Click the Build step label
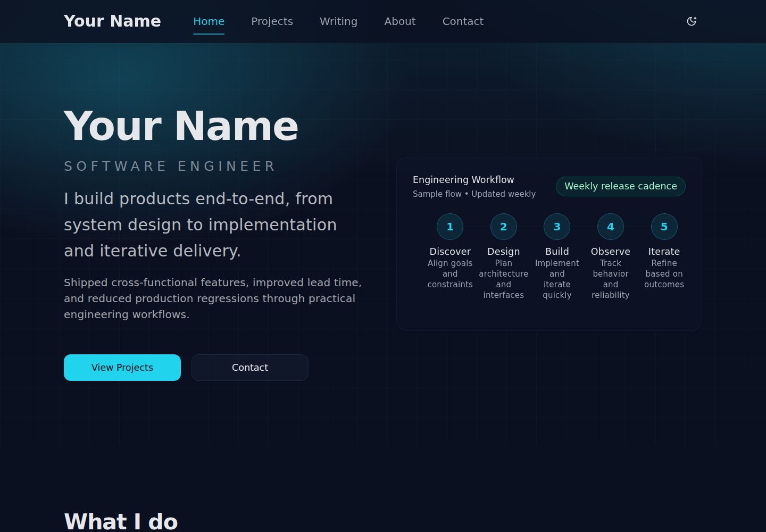 pyautogui.click(x=557, y=252)
